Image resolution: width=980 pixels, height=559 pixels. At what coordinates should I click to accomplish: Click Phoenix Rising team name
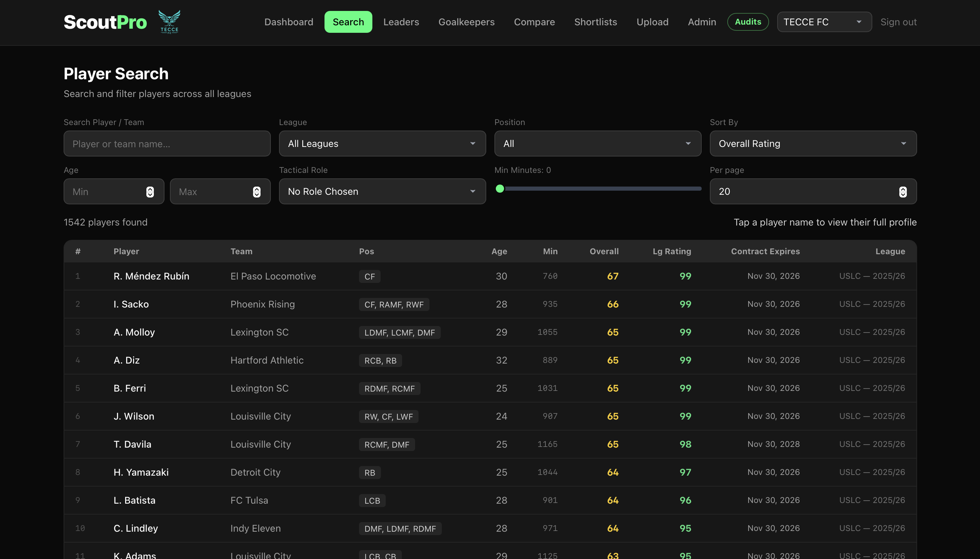click(262, 304)
